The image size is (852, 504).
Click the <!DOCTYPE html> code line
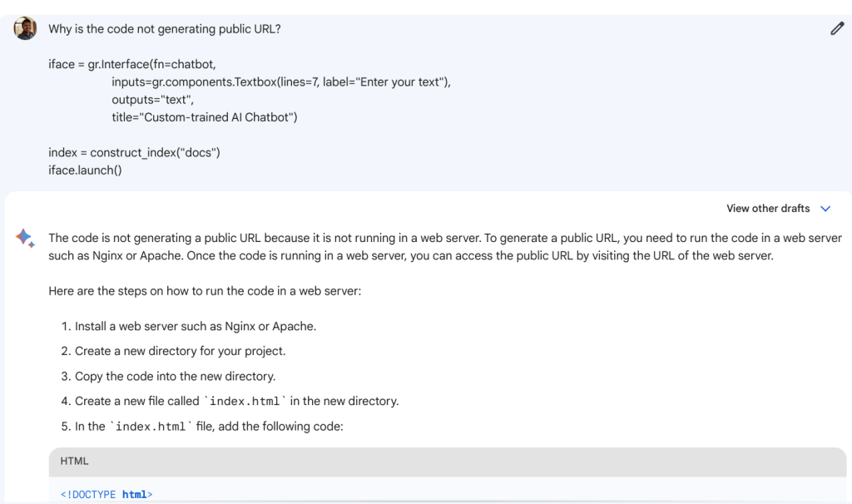[x=106, y=494]
